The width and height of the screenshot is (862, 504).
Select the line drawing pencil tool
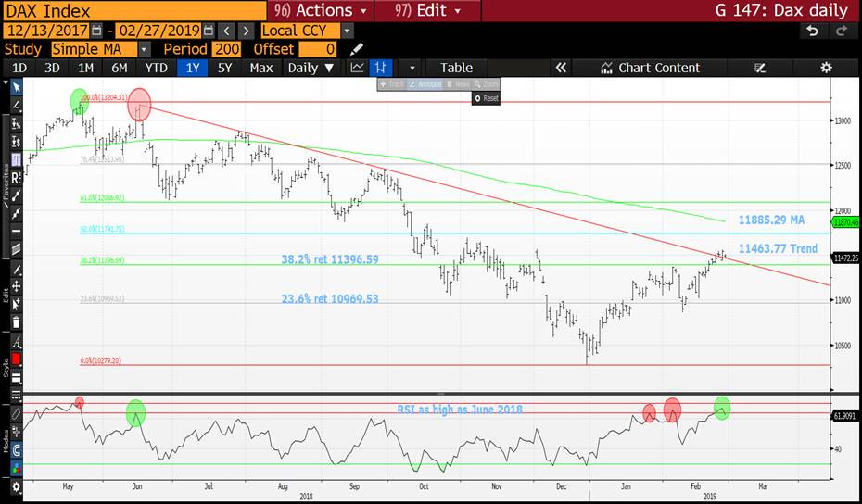[x=17, y=105]
